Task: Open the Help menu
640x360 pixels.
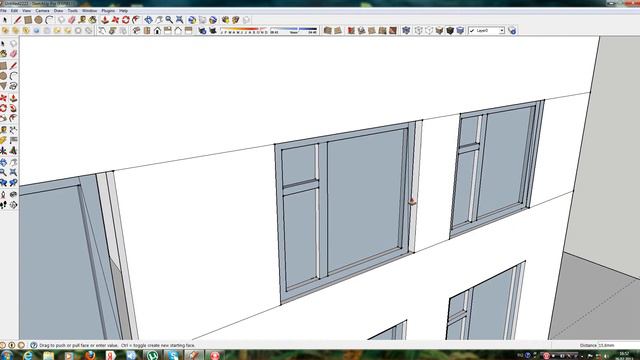Action: coord(123,11)
